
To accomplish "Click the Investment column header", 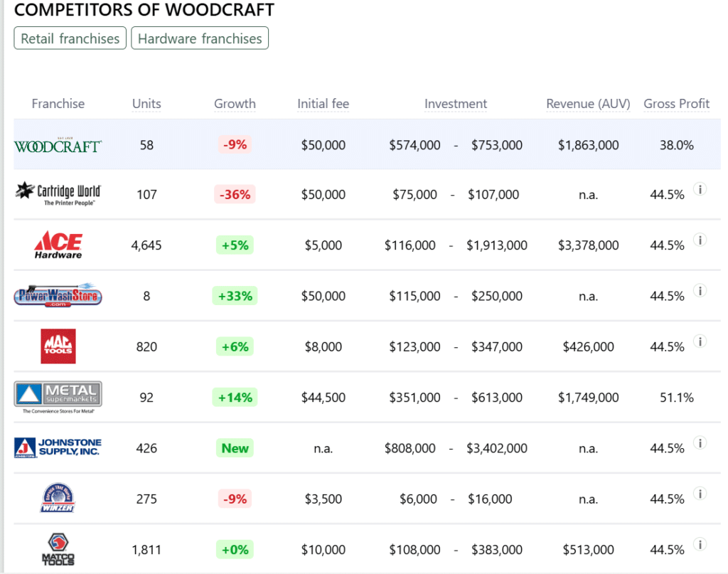I will pyautogui.click(x=456, y=104).
